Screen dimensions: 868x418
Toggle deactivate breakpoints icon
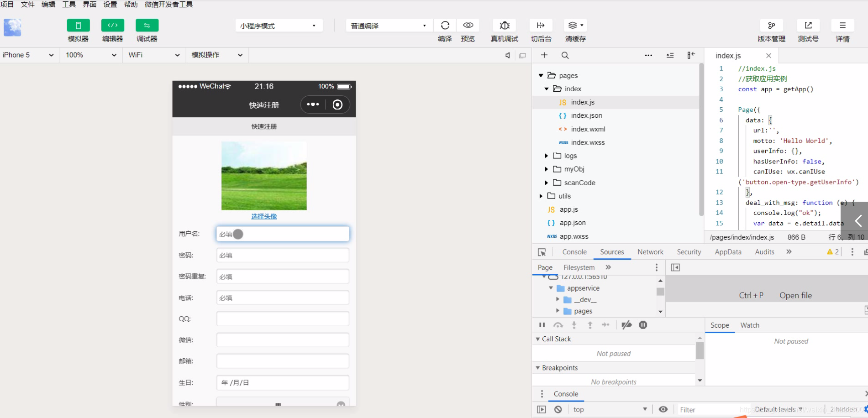(x=626, y=325)
